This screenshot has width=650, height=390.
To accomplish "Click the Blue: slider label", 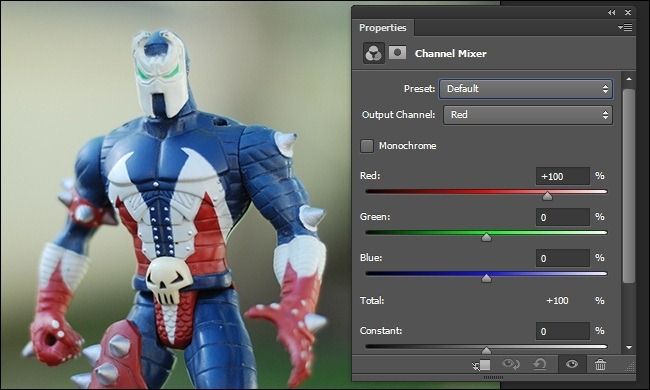I will coord(371,258).
